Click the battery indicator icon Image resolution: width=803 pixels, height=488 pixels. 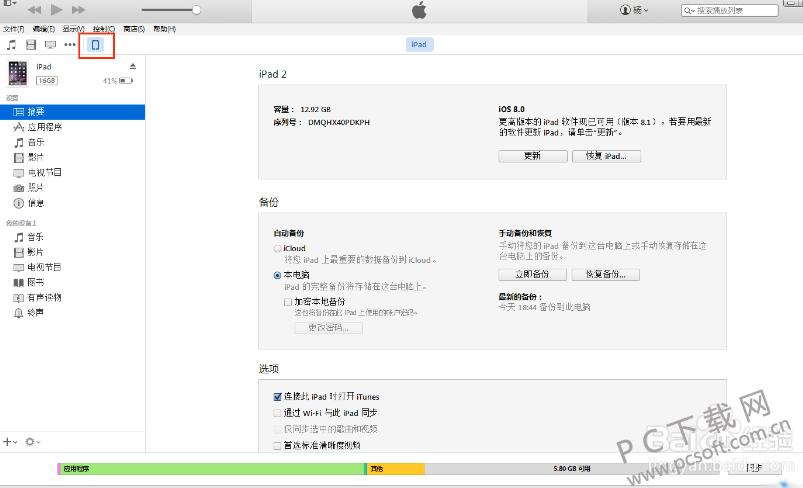pos(126,80)
